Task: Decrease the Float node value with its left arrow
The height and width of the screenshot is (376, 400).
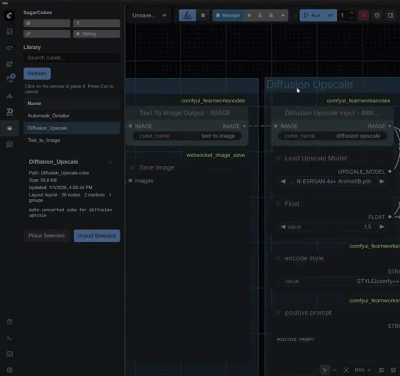Action: tap(283, 227)
